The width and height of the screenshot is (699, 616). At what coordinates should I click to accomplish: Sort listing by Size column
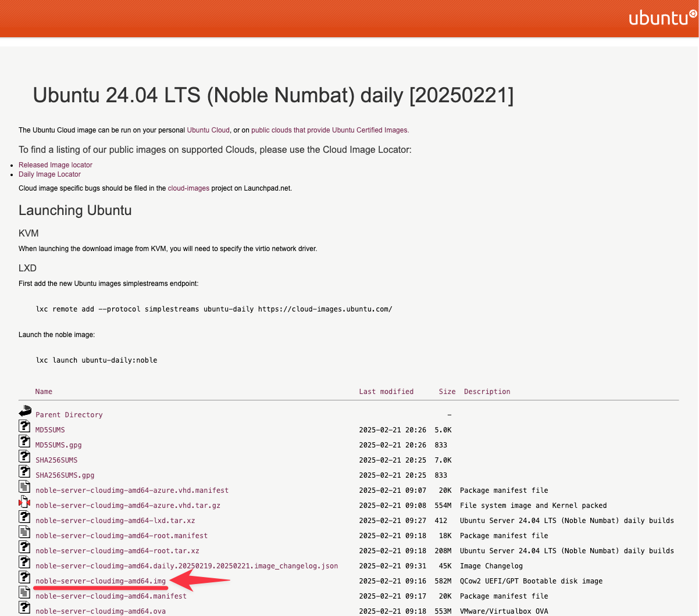(x=447, y=392)
